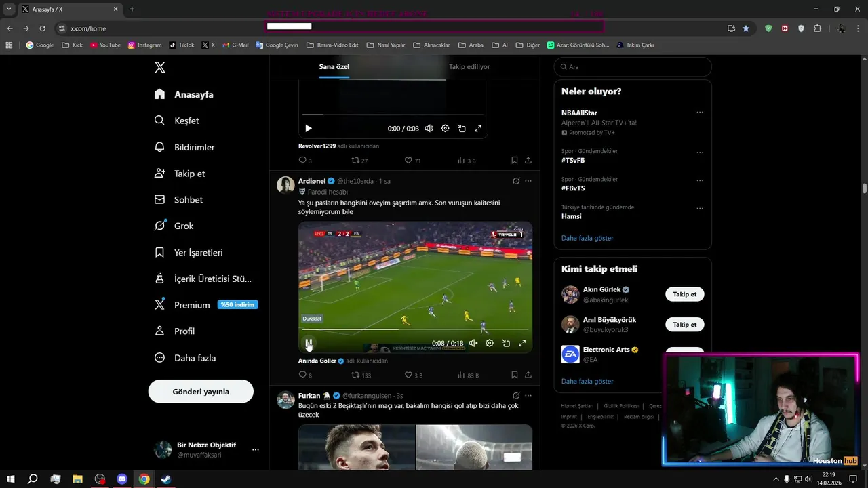Open account menu for Bir Nebze Objektif
Viewport: 868px width, 488px height.
tap(255, 449)
